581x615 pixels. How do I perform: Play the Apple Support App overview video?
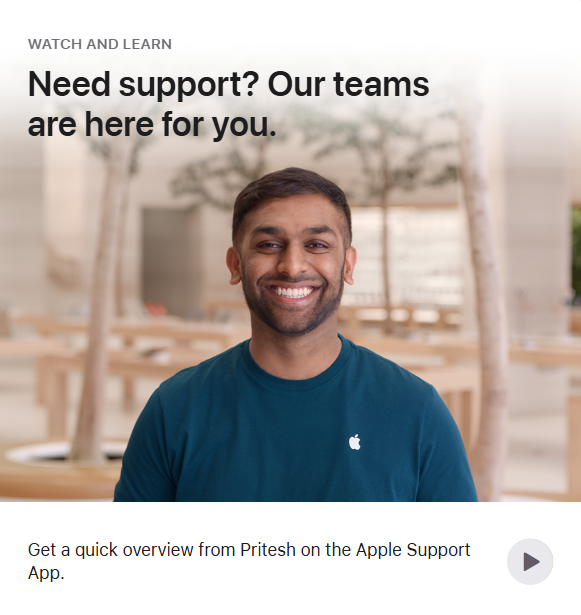point(530,561)
